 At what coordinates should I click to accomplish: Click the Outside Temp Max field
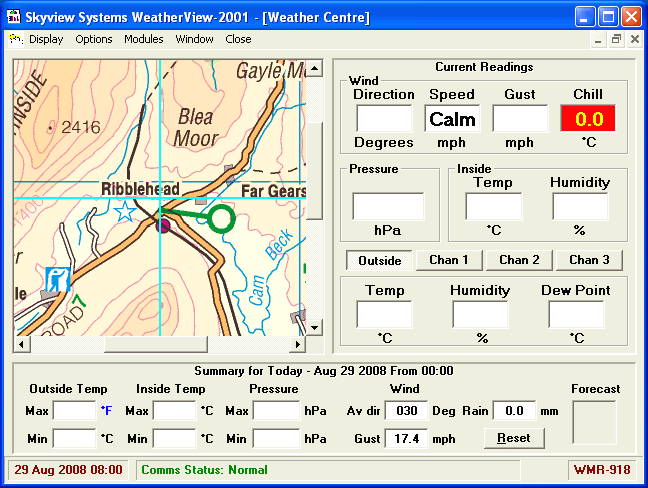pyautogui.click(x=75, y=411)
